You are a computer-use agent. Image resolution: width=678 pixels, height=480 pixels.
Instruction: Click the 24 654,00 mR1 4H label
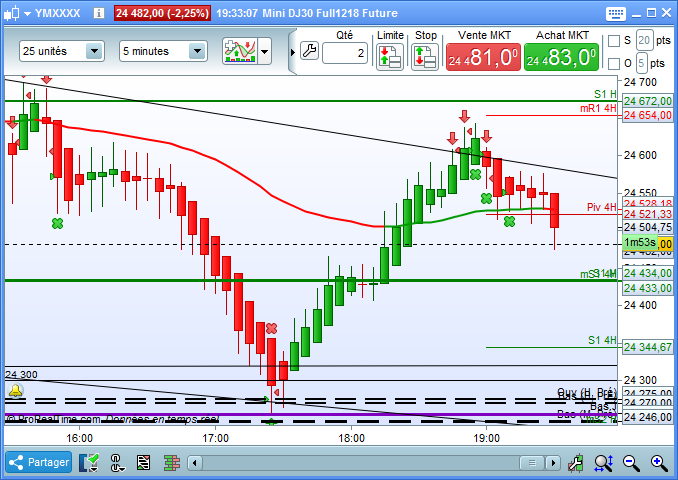pyautogui.click(x=647, y=115)
